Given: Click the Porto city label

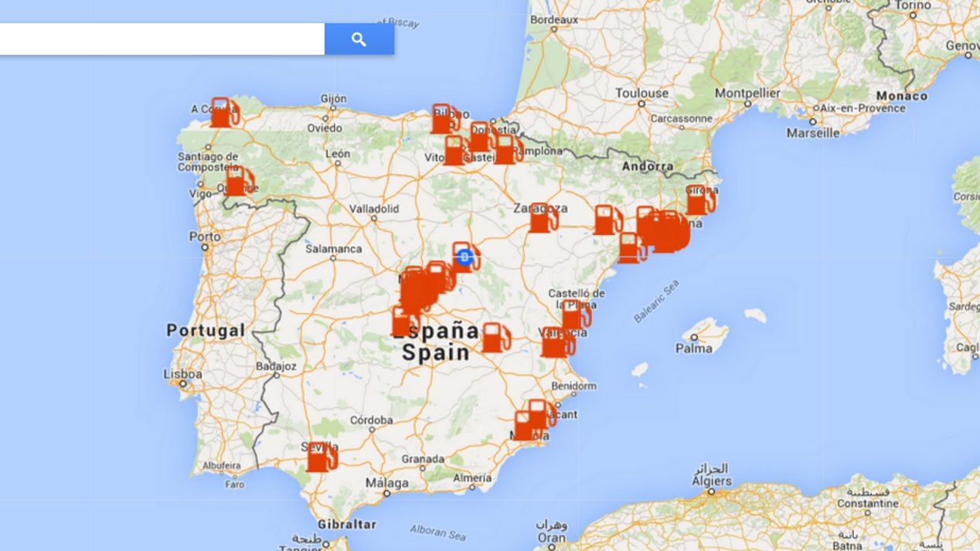Looking at the screenshot, I should pyautogui.click(x=205, y=237).
